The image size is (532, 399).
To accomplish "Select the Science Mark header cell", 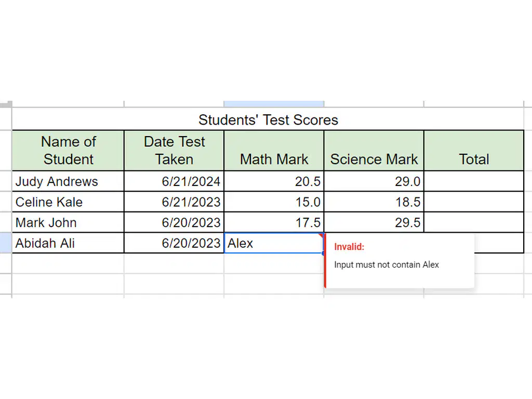I will 374,150.
